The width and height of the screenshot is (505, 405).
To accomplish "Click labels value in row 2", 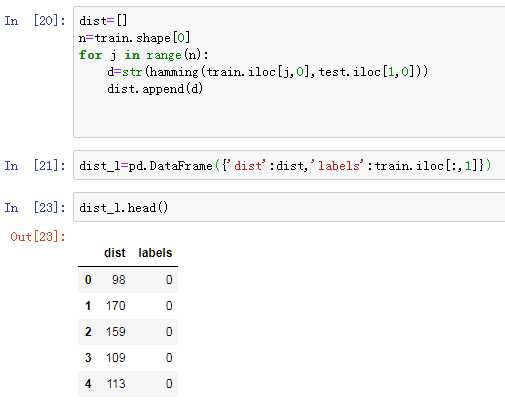I will (169, 331).
